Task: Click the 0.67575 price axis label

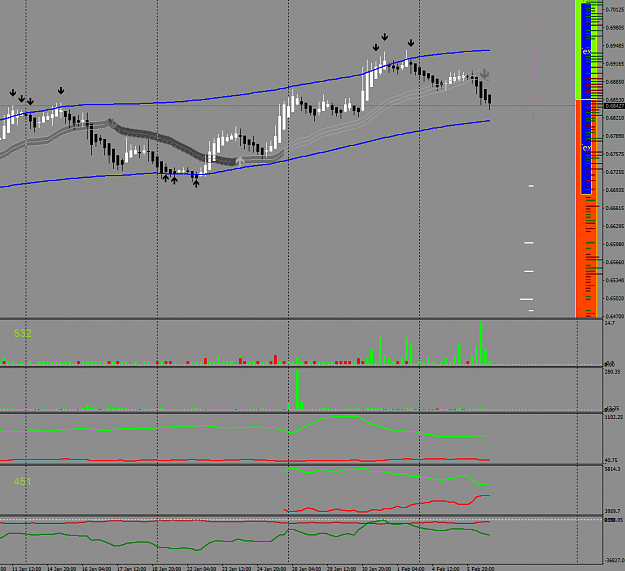Action: (x=614, y=154)
